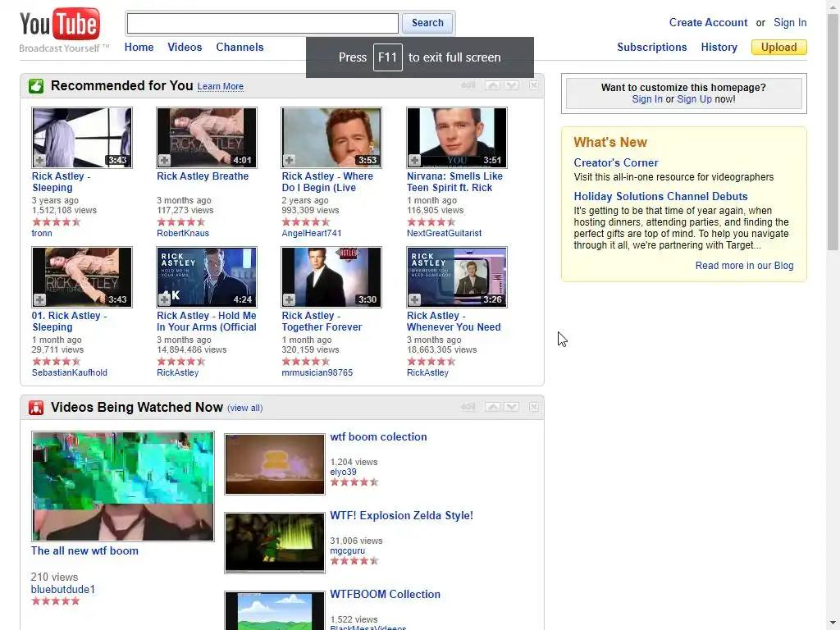840x630 pixels.
Task: Click Sign In in customize homepage box
Action: [647, 99]
